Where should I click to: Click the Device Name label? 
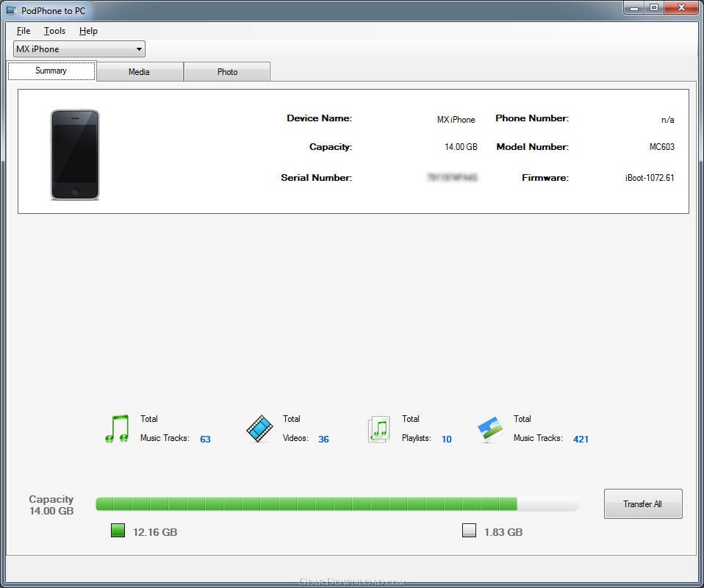pos(319,118)
